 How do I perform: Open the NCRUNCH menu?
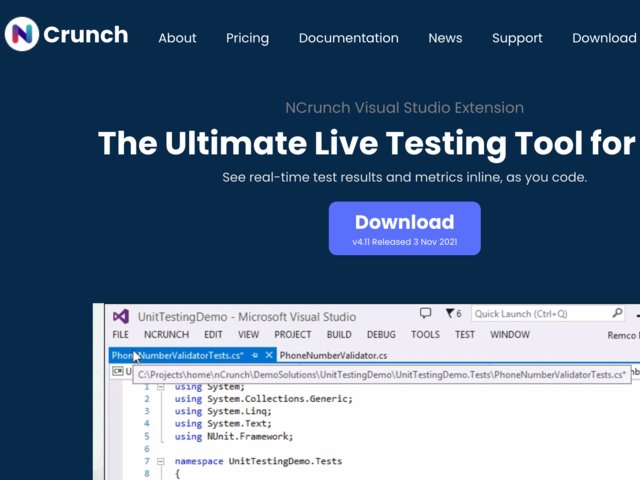(x=166, y=335)
